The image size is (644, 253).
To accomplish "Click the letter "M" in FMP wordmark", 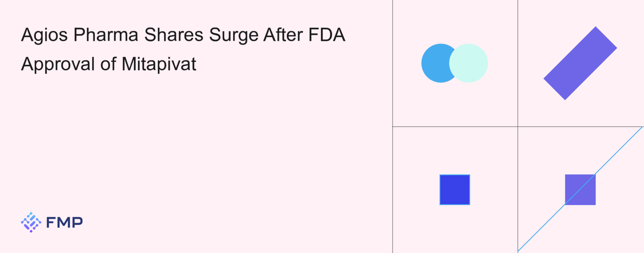I will [64, 223].
